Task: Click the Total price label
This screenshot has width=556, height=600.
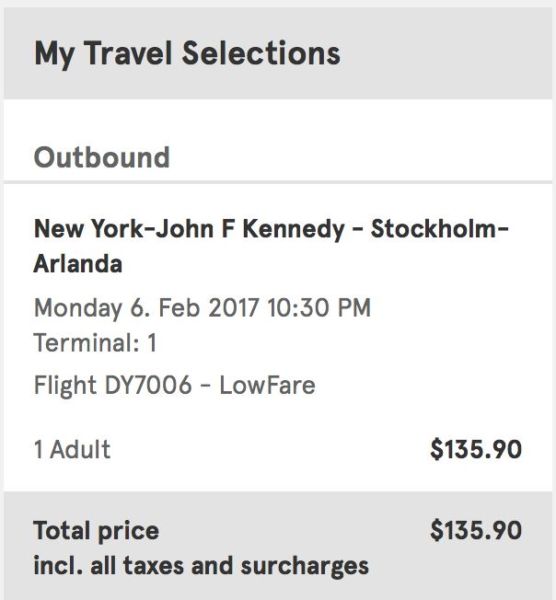Action: point(96,532)
